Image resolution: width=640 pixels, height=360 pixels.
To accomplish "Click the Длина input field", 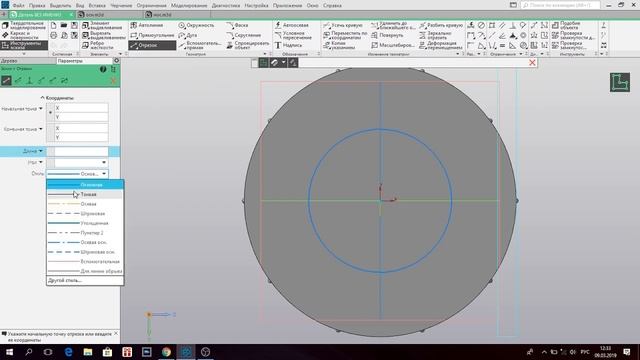I will coord(81,151).
